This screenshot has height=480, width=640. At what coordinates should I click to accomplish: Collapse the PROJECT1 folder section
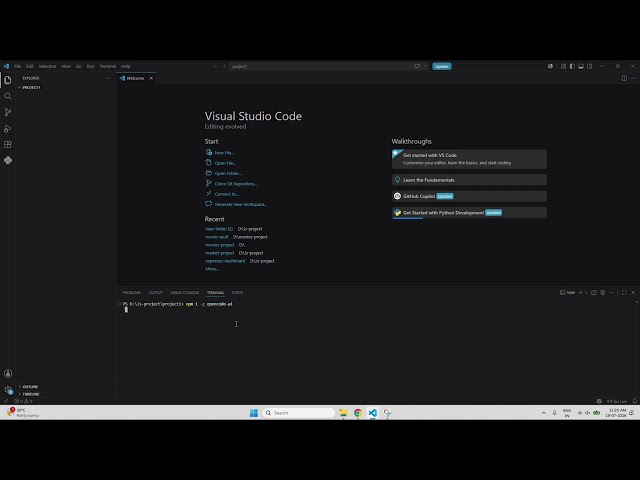tap(29, 87)
